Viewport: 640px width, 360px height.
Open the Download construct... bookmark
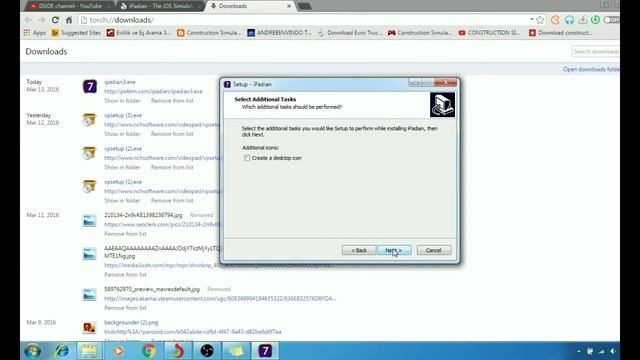coord(560,33)
